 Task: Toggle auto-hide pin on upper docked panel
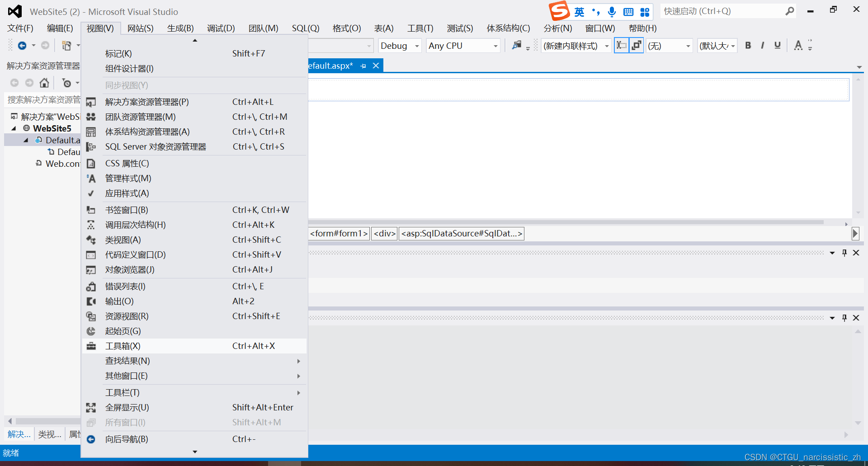click(844, 253)
